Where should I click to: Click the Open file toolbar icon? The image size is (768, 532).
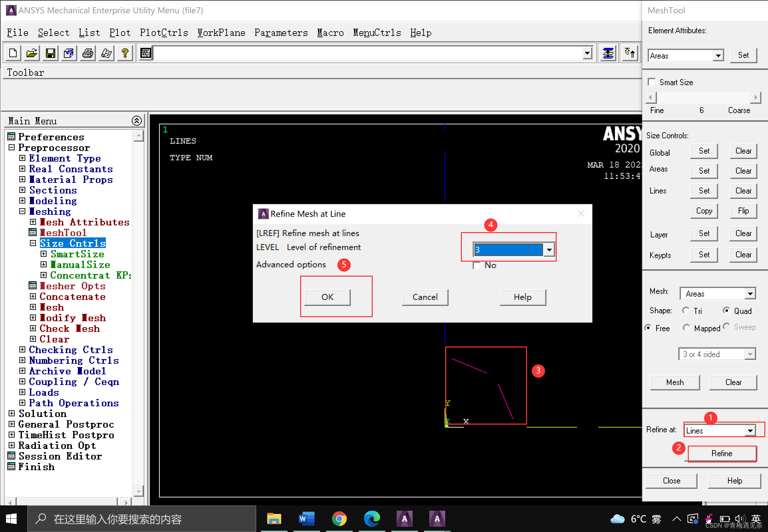[32, 53]
